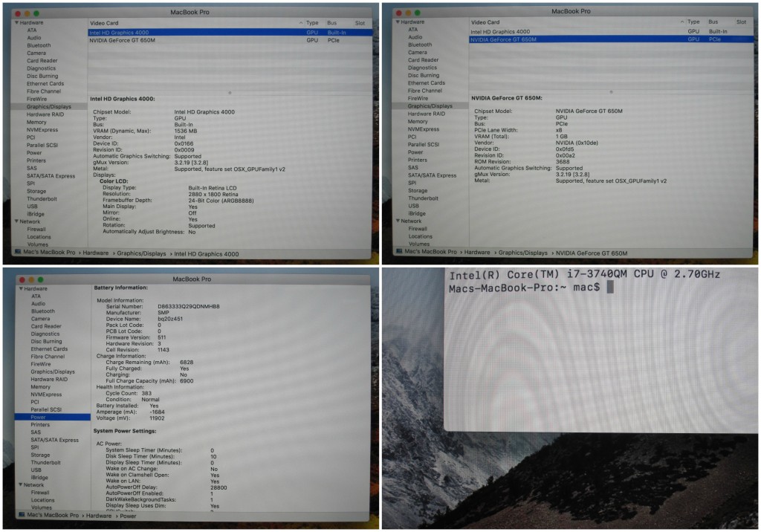Open USB in NVIDIA-details window sidebar
The height and width of the screenshot is (532, 761).
[x=413, y=206]
